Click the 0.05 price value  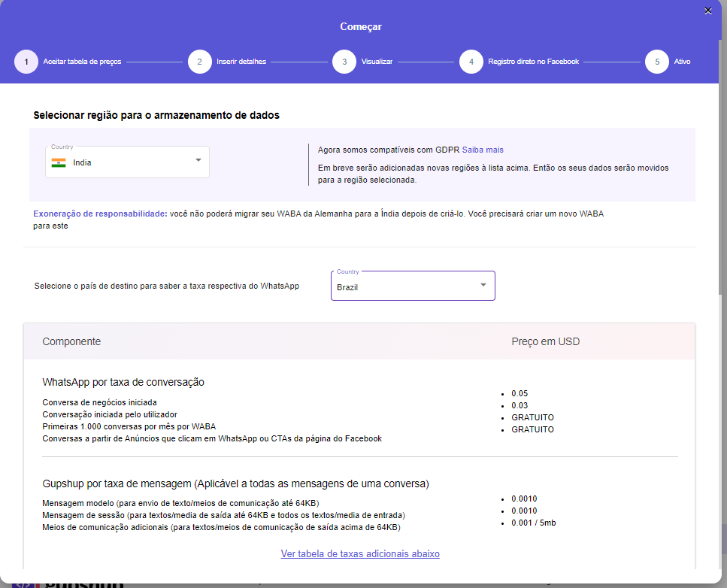(520, 393)
